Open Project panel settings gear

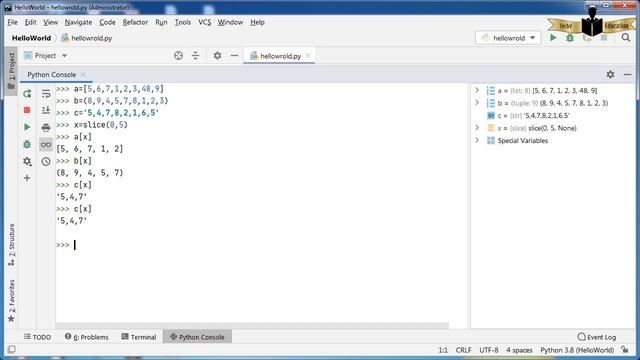click(x=217, y=56)
